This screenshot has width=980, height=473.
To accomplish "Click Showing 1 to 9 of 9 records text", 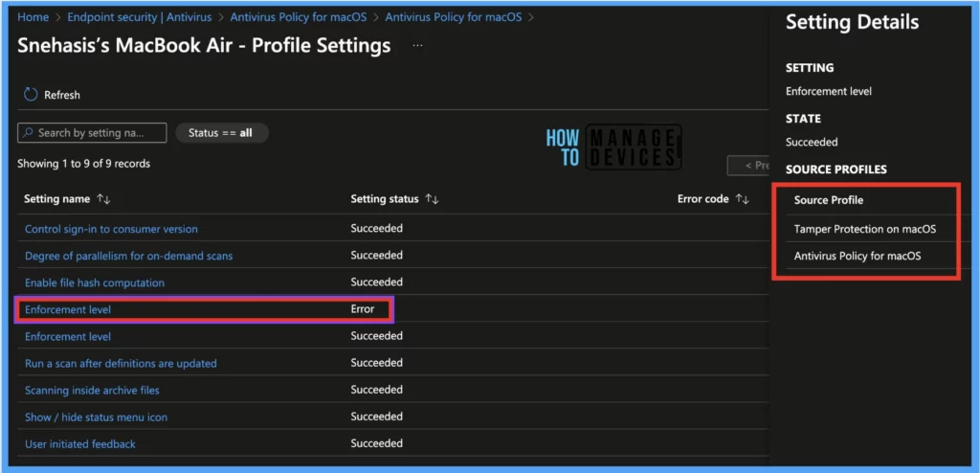I will 84,164.
